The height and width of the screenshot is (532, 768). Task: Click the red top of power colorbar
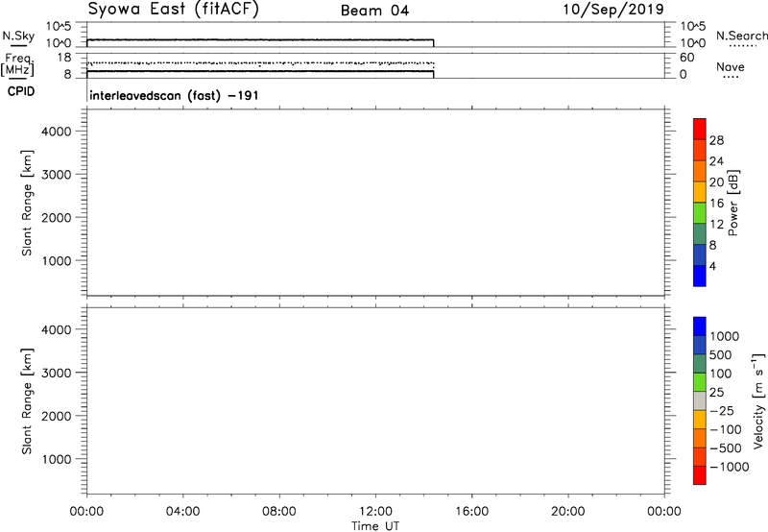(x=700, y=129)
